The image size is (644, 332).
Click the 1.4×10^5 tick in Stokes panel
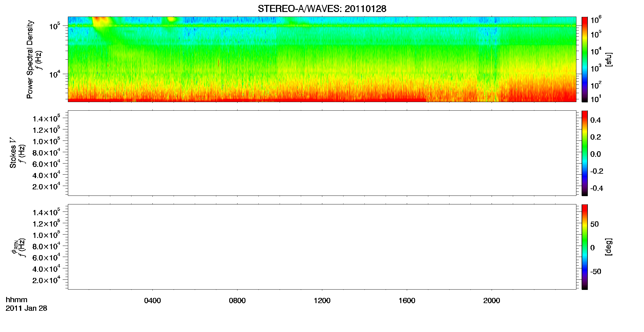(46, 118)
